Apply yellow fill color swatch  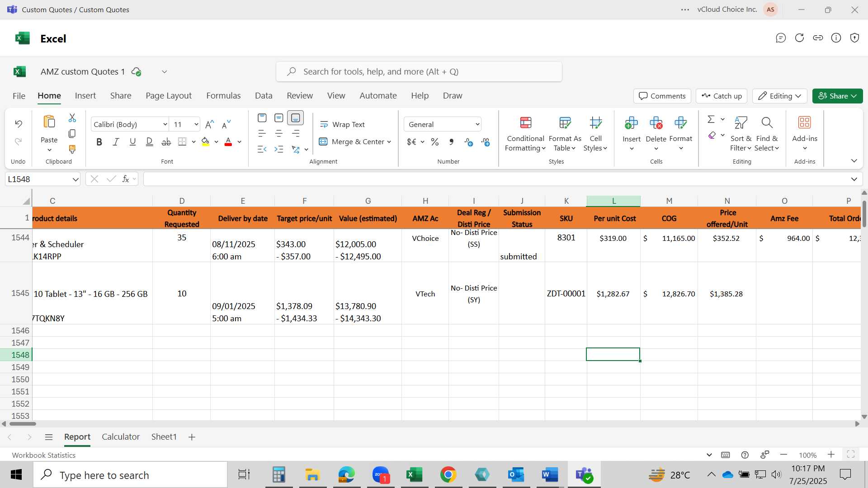click(x=205, y=142)
